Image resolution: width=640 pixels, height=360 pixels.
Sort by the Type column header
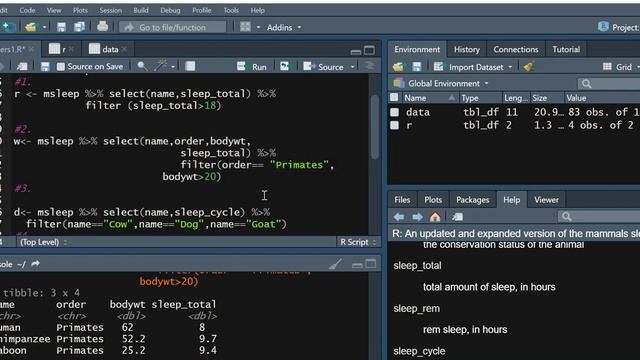pos(480,98)
